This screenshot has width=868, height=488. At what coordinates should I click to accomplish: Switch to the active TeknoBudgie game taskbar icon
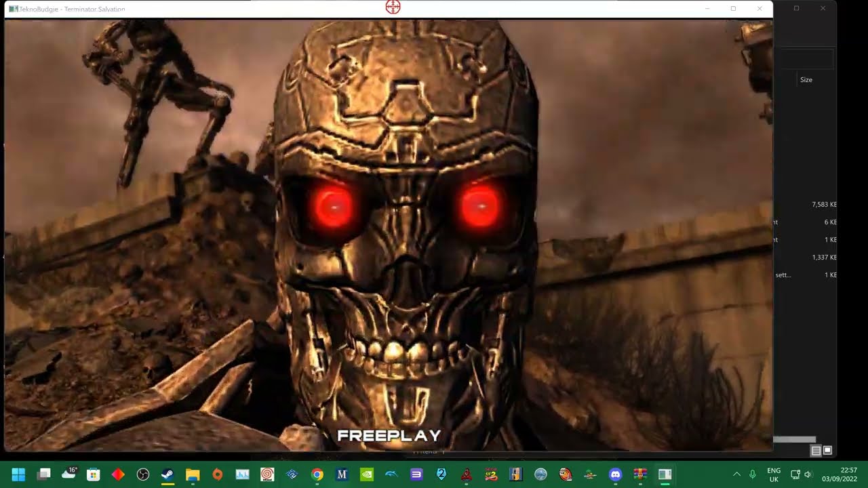[x=665, y=474]
